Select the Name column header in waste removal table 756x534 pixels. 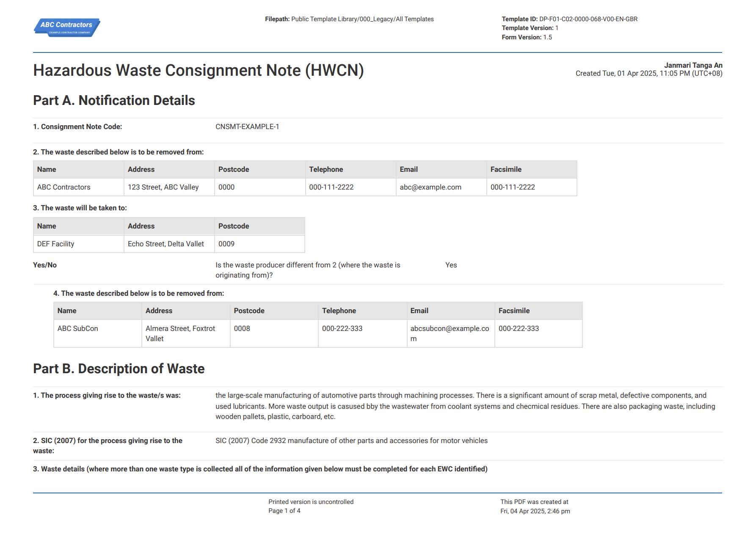pos(46,169)
